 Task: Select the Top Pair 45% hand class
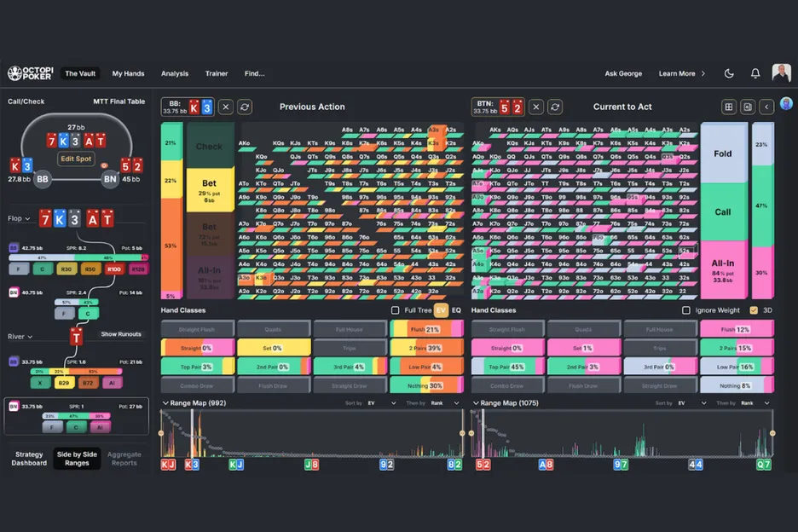pyautogui.click(x=507, y=366)
